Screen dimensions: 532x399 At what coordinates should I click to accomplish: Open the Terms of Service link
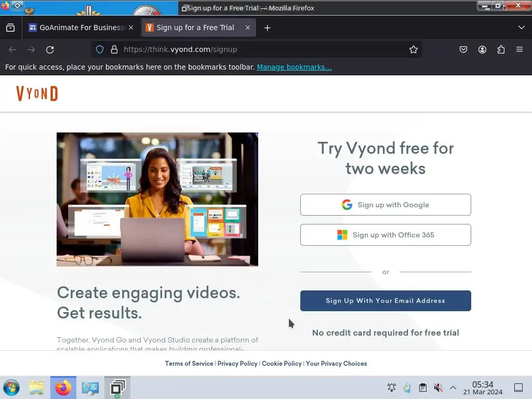tap(189, 363)
